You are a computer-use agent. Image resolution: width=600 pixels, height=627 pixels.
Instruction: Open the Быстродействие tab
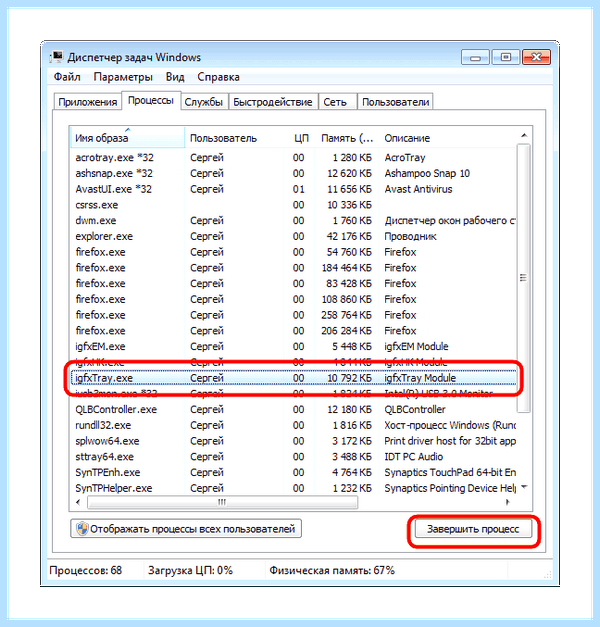pyautogui.click(x=273, y=102)
